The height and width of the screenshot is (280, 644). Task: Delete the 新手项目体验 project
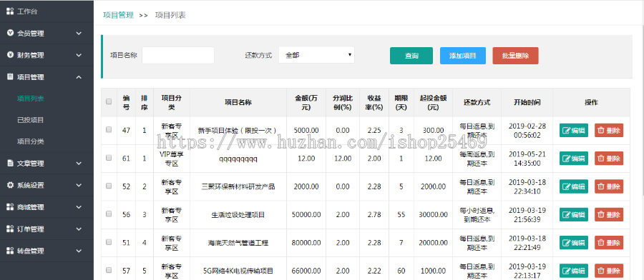[609, 131]
